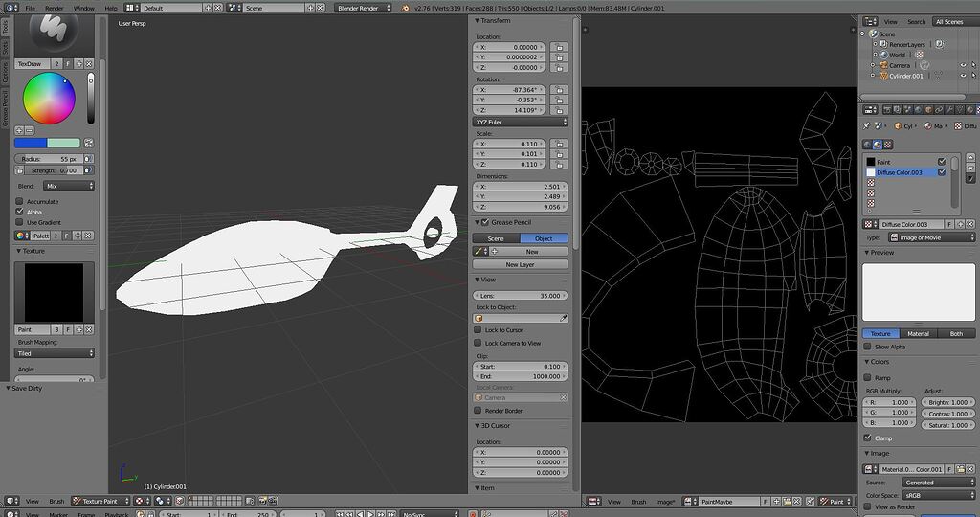980x517 pixels.
Task: Lock the Location X axis
Action: click(559, 47)
